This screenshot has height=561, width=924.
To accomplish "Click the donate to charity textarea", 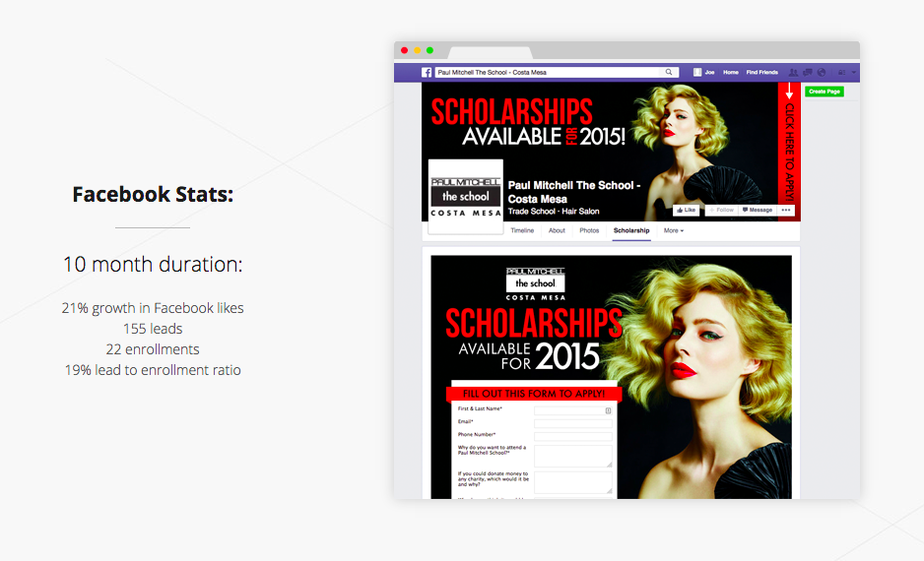I will (572, 482).
